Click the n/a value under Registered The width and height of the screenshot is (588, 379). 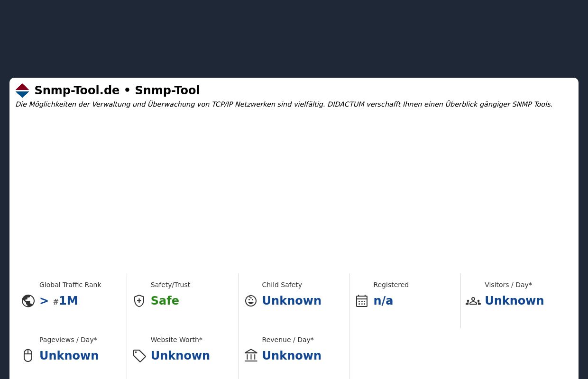pyautogui.click(x=383, y=301)
